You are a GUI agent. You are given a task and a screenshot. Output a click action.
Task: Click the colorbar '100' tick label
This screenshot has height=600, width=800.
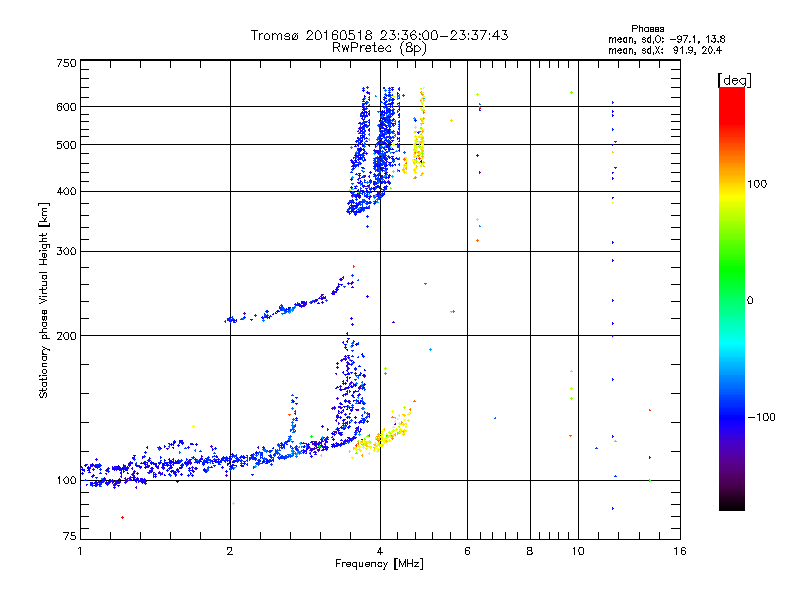[x=757, y=184]
